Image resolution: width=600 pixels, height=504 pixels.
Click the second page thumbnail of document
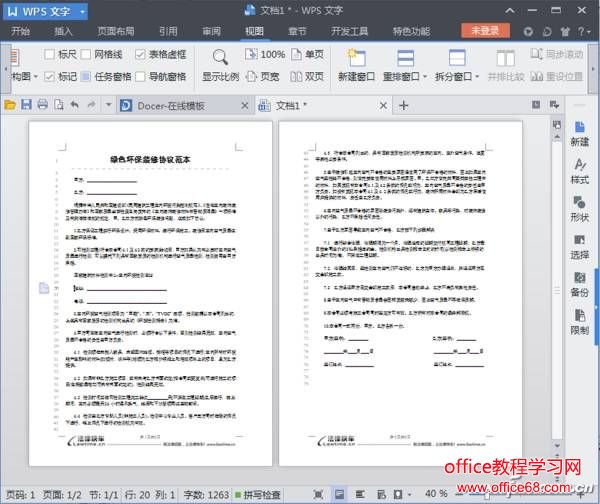click(401, 294)
